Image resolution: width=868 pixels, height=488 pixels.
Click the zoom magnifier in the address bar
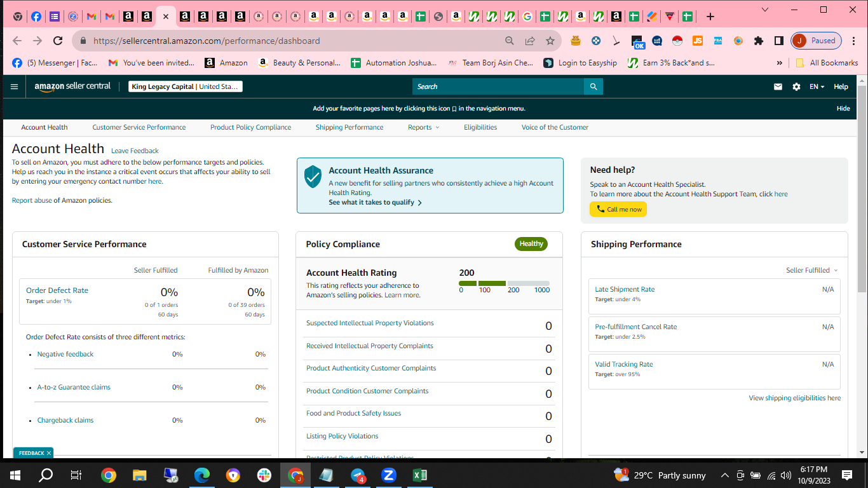tap(510, 41)
